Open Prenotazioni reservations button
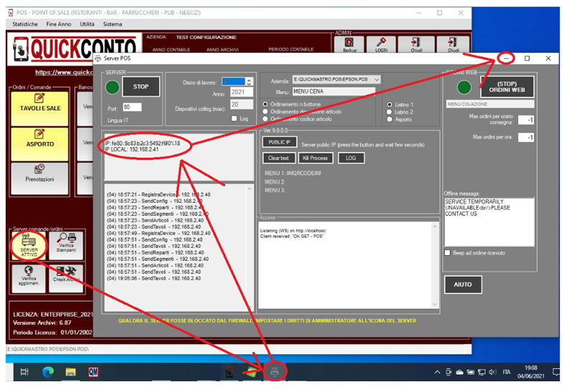The width and height of the screenshot is (574, 392). 40,178
